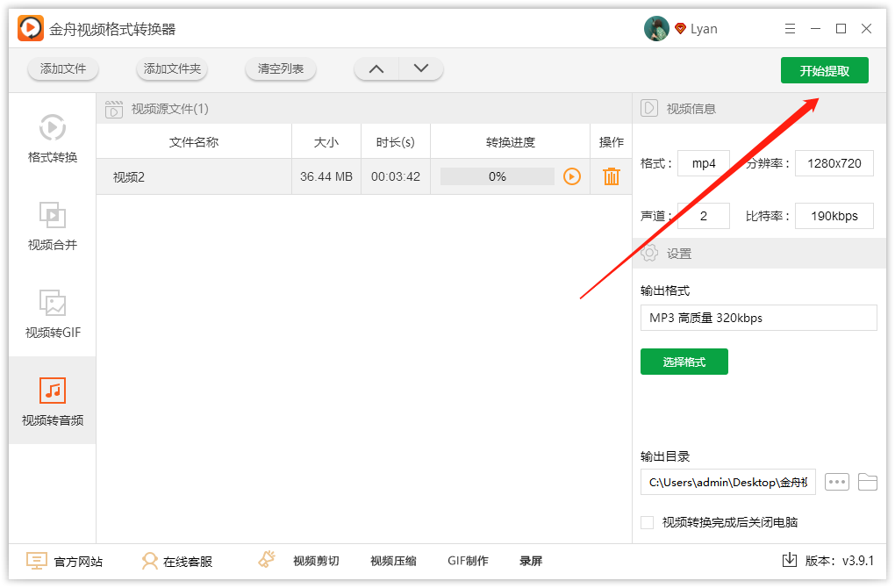
Task: Move the selected file up
Action: tap(376, 69)
